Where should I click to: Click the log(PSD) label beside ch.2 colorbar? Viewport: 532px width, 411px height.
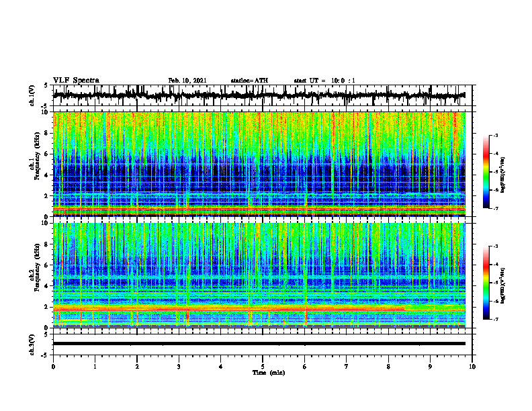coord(503,285)
